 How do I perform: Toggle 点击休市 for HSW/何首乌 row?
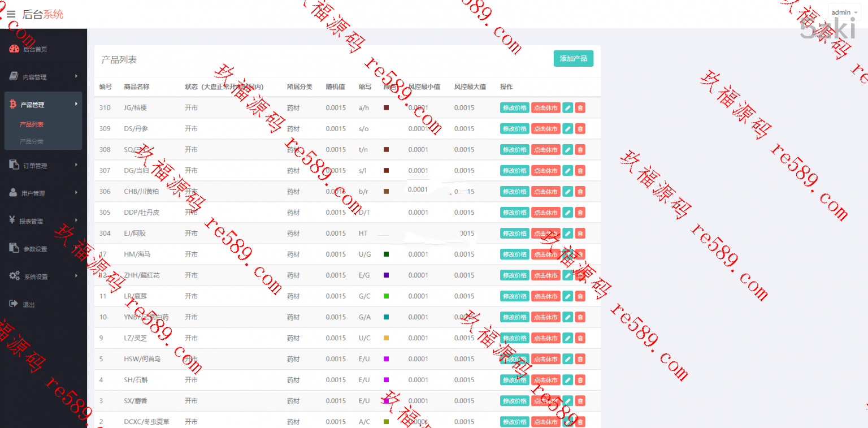click(x=545, y=359)
